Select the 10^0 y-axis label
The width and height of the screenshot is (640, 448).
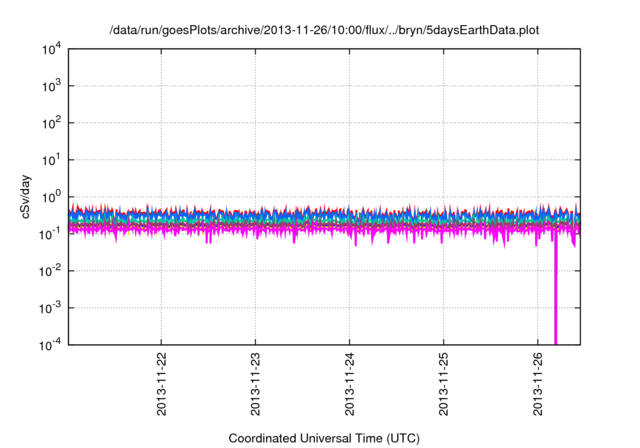[x=52, y=197]
